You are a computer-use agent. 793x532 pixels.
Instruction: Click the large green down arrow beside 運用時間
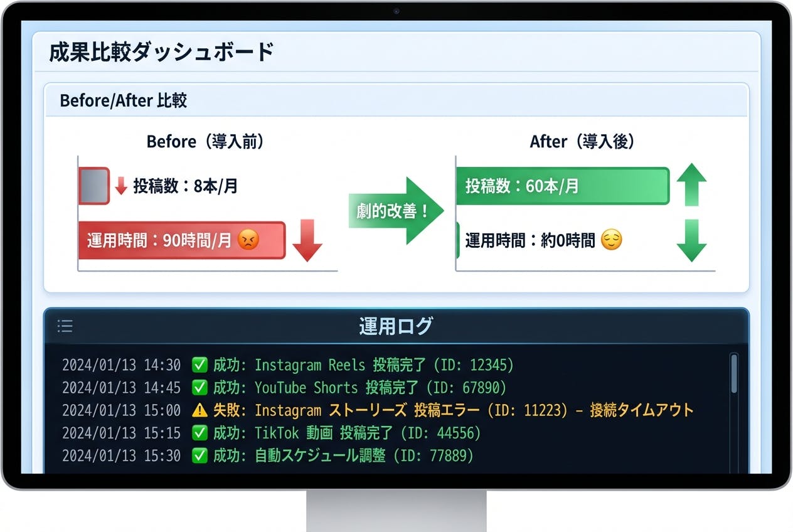691,240
